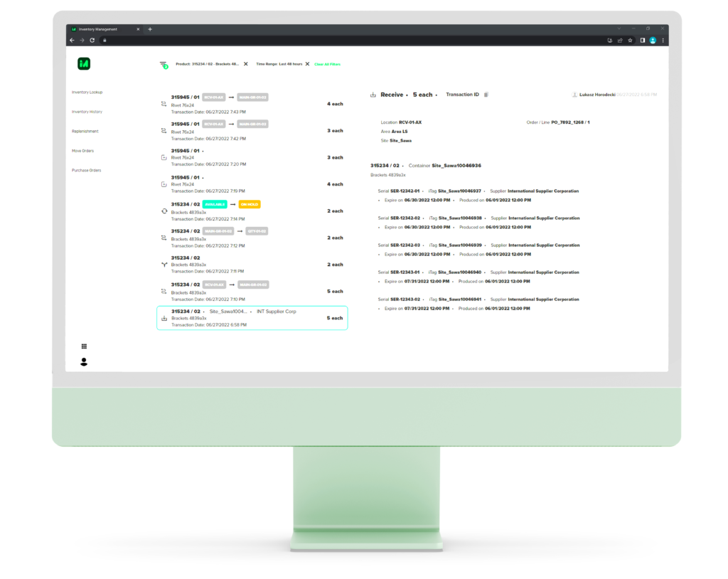728x579 pixels.
Task: Select the 7:43 PM Rivet 76x24 transaction
Action: 252,104
